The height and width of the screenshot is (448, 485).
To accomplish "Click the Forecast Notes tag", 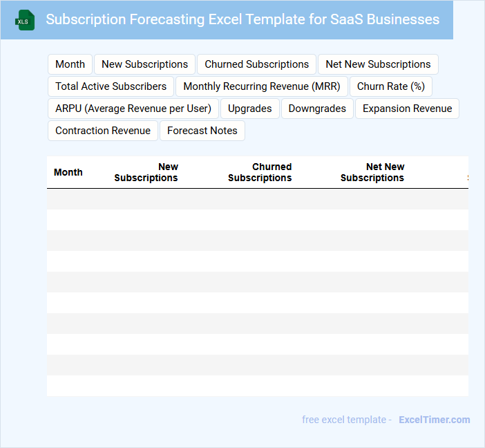I will [x=202, y=131].
